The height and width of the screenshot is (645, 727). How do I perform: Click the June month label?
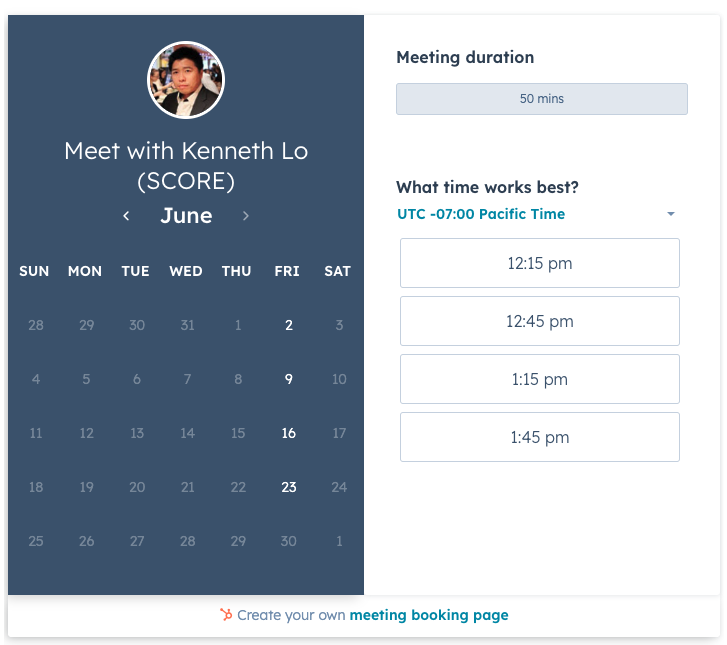pyautogui.click(x=186, y=216)
